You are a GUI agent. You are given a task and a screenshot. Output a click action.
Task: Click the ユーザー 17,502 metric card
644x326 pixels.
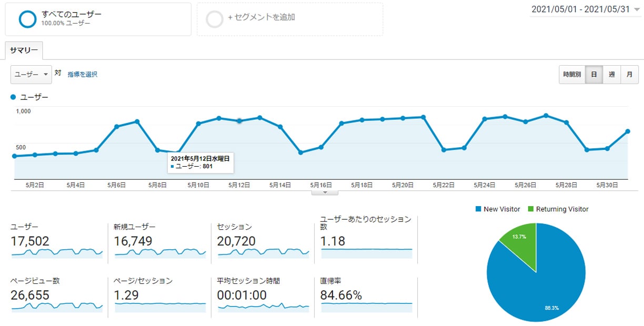[55, 242]
